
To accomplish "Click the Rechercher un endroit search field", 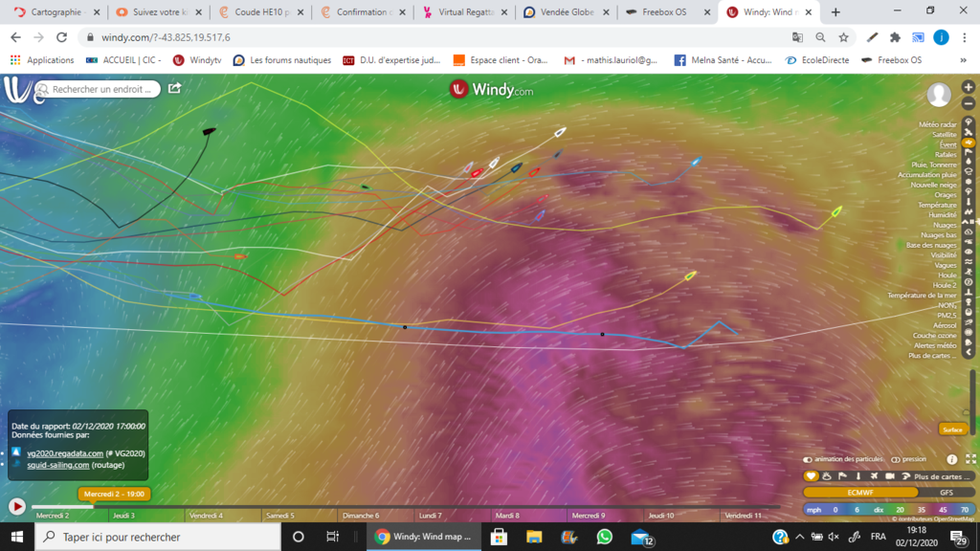I will pyautogui.click(x=99, y=89).
